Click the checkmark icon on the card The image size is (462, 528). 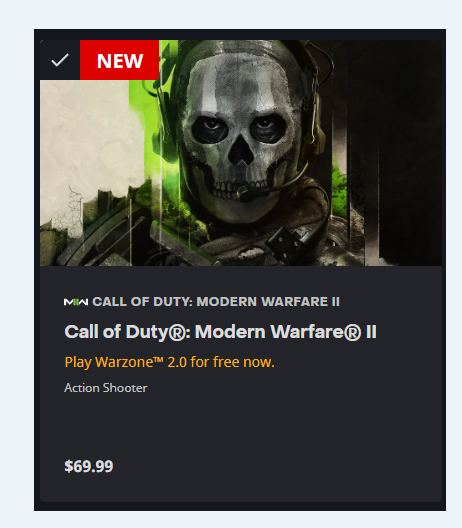point(60,60)
